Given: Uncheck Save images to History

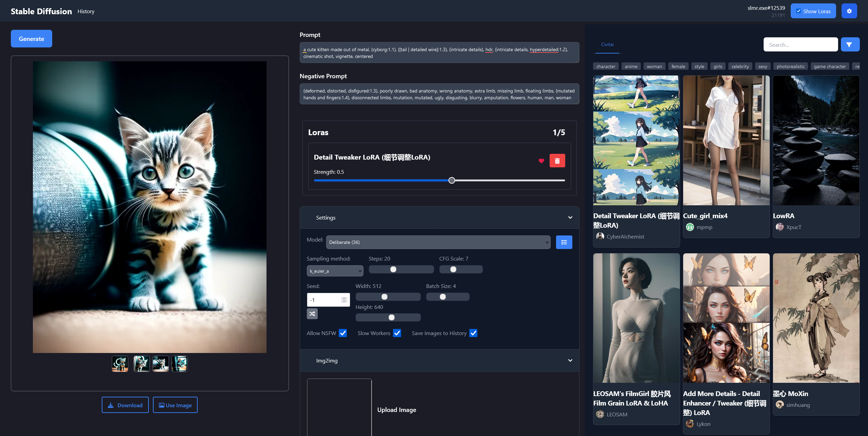Looking at the screenshot, I should click(473, 333).
